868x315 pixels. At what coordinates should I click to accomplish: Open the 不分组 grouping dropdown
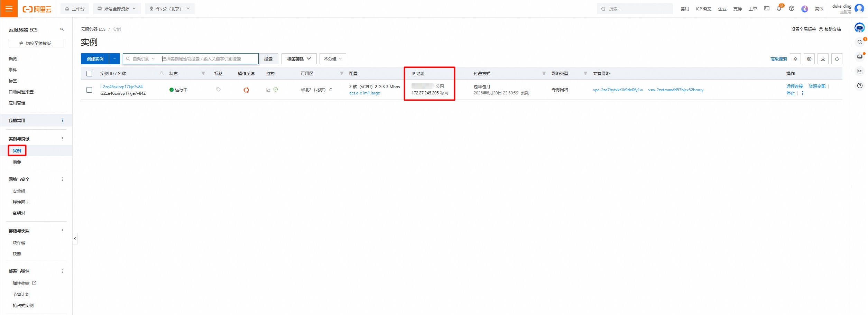[x=332, y=59]
